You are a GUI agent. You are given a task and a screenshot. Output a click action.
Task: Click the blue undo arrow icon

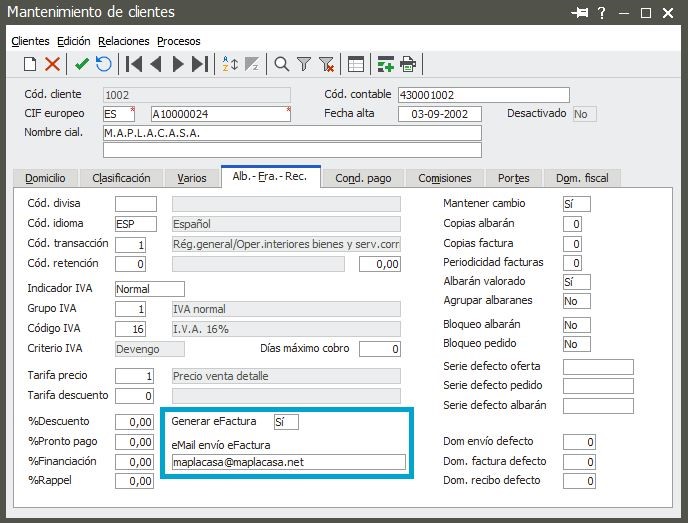(102, 65)
